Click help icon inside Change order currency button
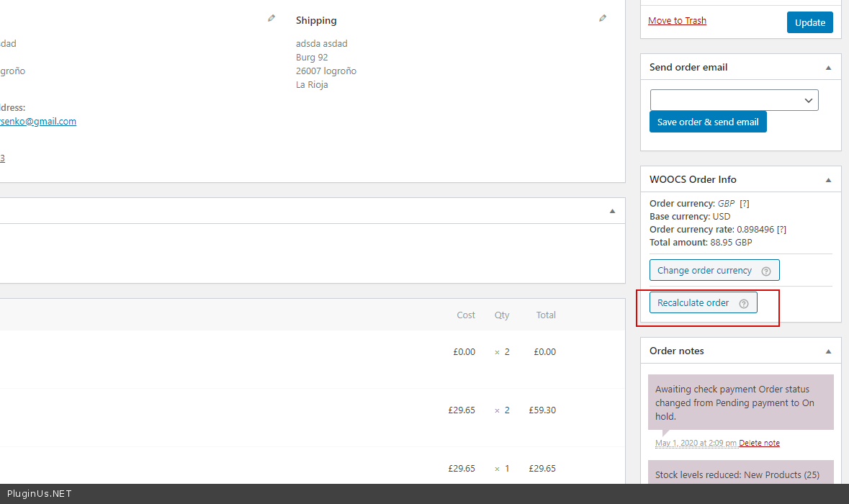Image resolution: width=849 pixels, height=504 pixels. [766, 271]
